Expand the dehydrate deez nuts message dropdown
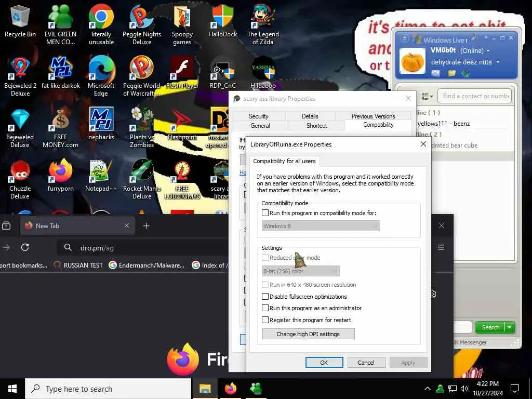This screenshot has height=399, width=532. 498,62
